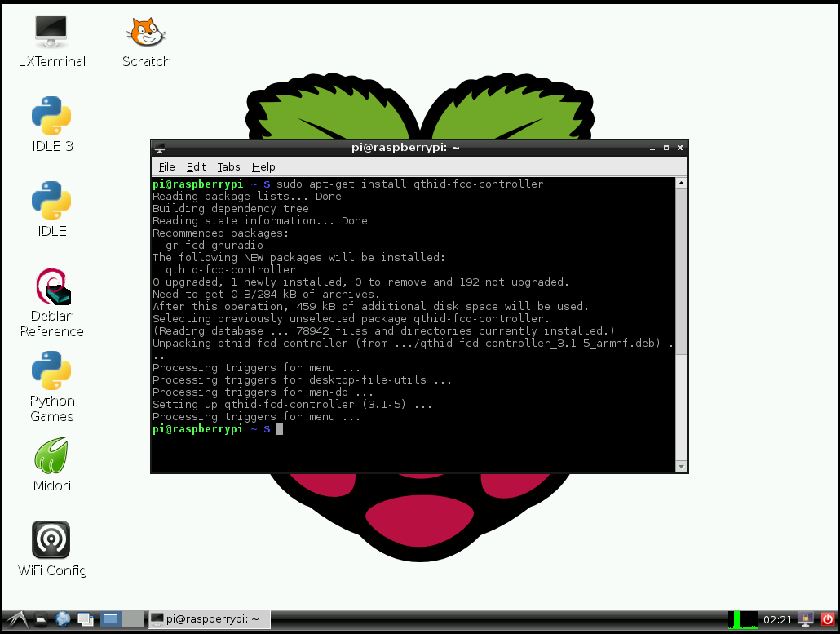Open the LXDE start menu button
840x634 pixels.
(x=16, y=619)
